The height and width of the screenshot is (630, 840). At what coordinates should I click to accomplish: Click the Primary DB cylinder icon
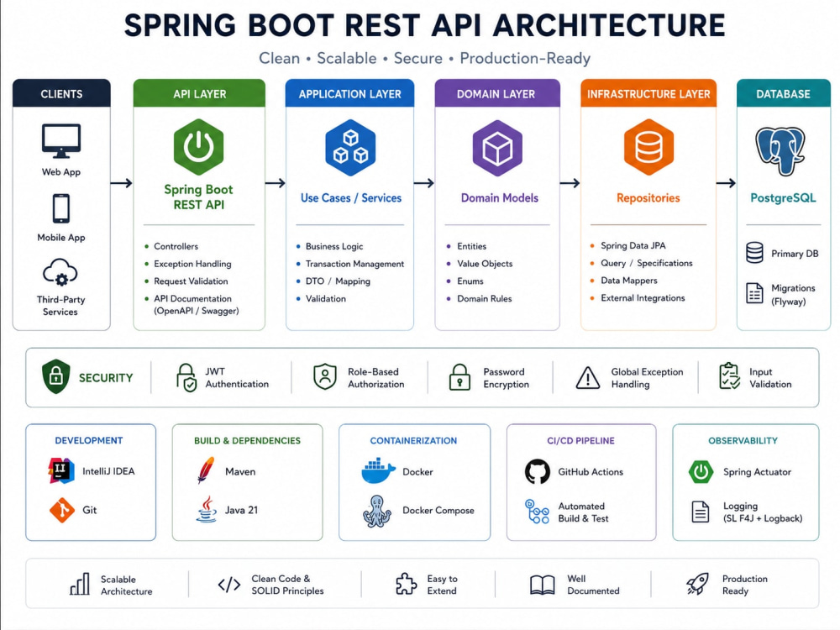coord(754,252)
